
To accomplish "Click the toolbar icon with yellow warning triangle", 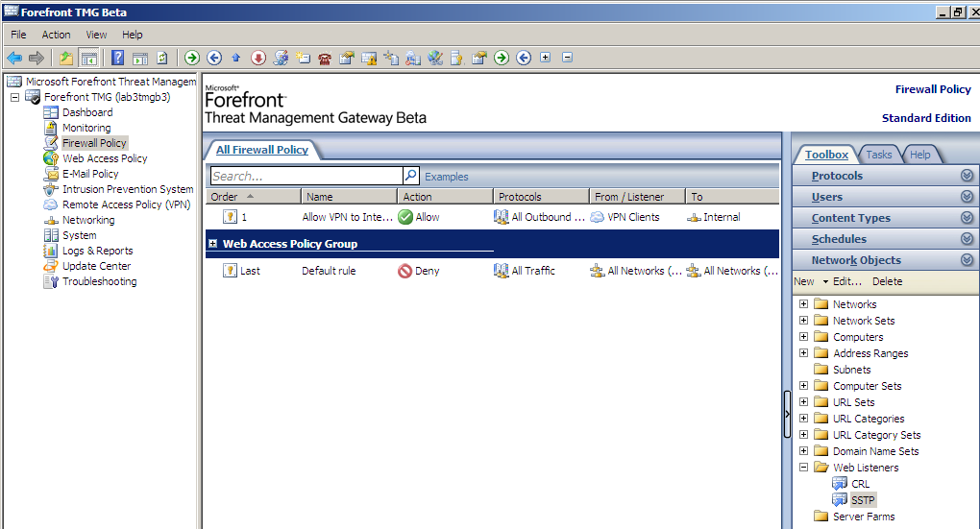I will pos(369,58).
